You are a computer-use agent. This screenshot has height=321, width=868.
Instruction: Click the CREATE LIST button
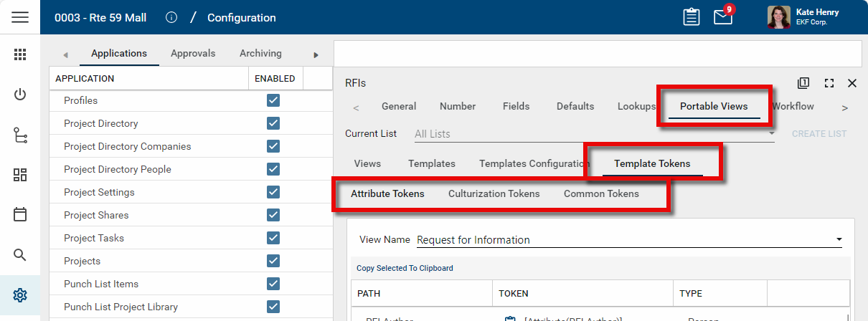coord(819,134)
